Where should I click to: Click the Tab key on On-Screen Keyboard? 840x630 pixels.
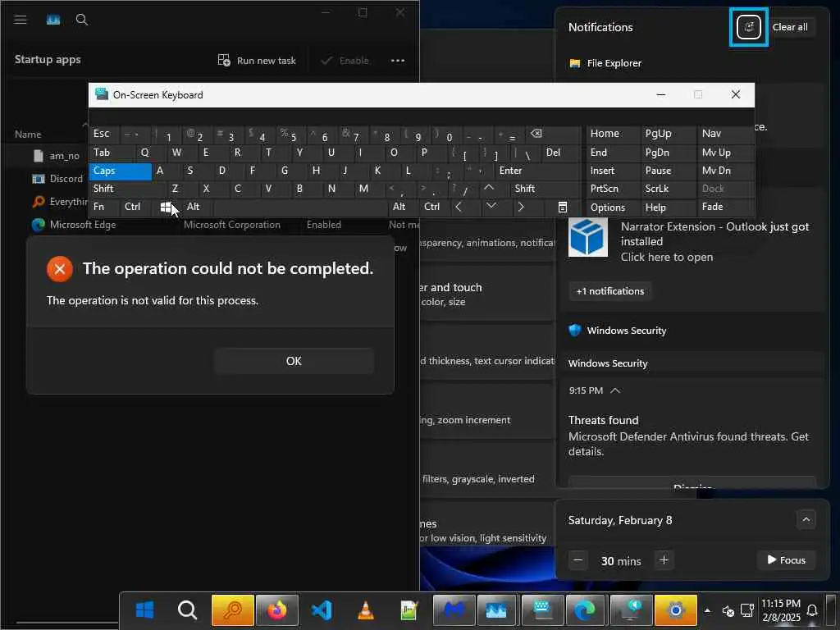pyautogui.click(x=112, y=153)
